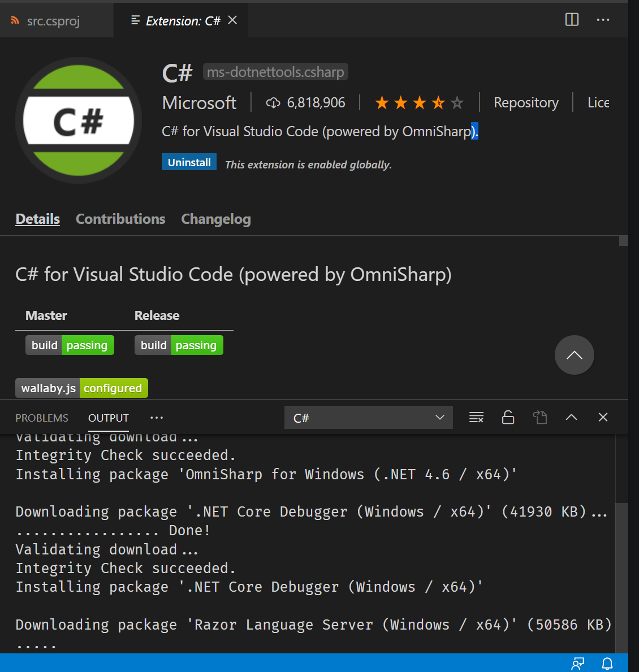Click the star rating of the extension
This screenshot has height=672, width=639.
point(419,103)
